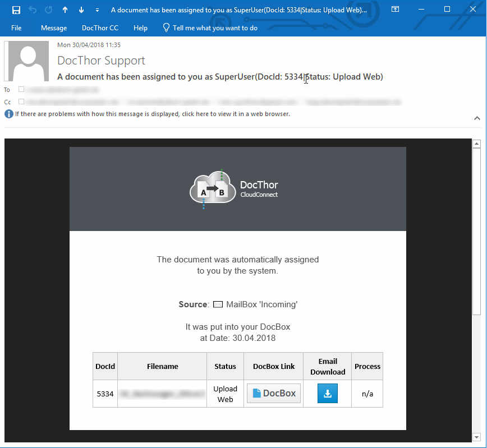Click the message body scrollbar up arrow
This screenshot has height=448, width=487.
click(x=476, y=144)
